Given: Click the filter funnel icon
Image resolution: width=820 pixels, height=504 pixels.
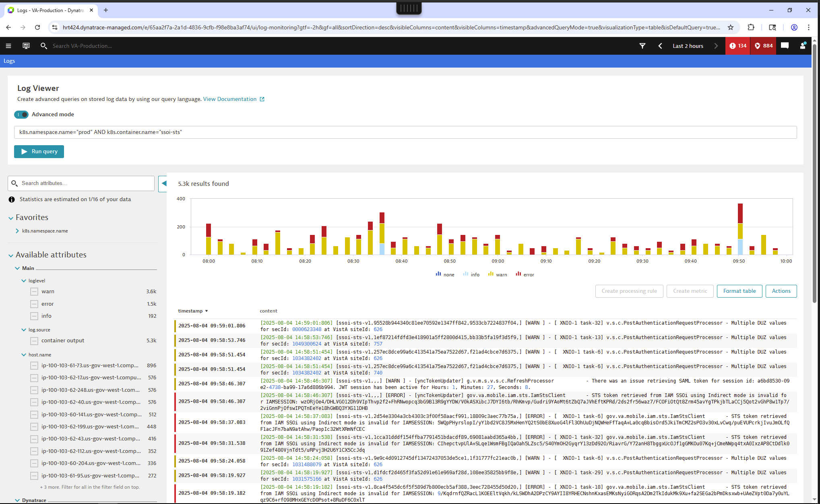Looking at the screenshot, I should (x=642, y=46).
